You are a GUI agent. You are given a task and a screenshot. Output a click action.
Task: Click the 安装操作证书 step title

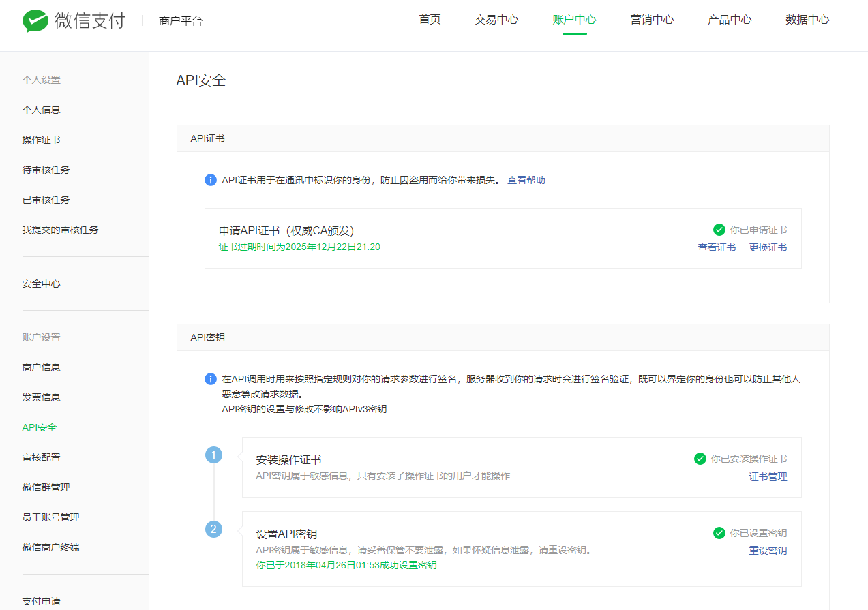click(x=288, y=460)
